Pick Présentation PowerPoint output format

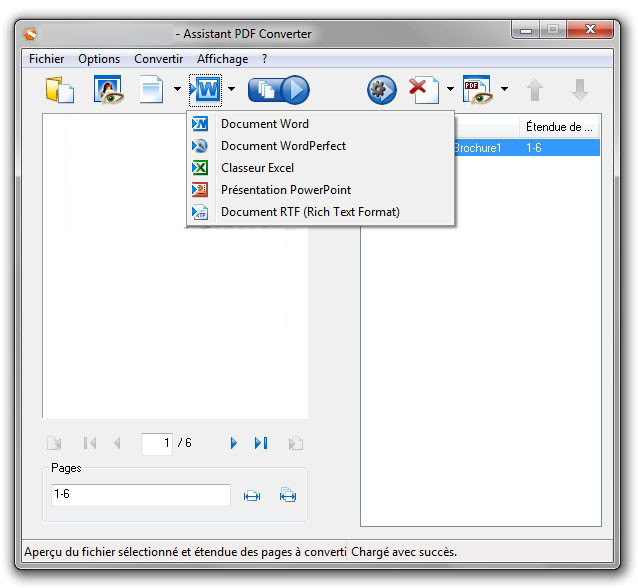285,190
